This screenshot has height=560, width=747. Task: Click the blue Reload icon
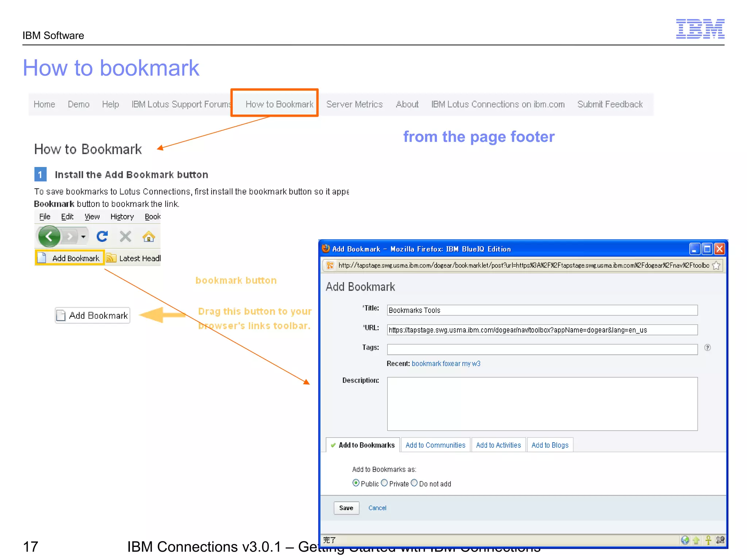click(102, 236)
